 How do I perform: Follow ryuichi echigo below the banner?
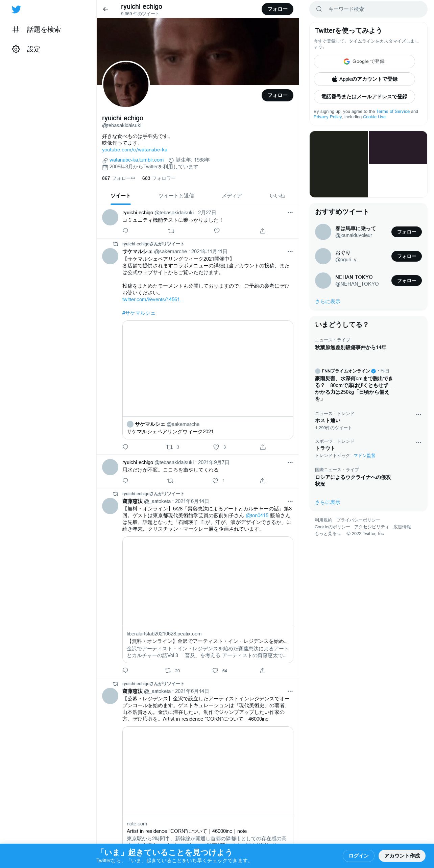[x=278, y=95]
